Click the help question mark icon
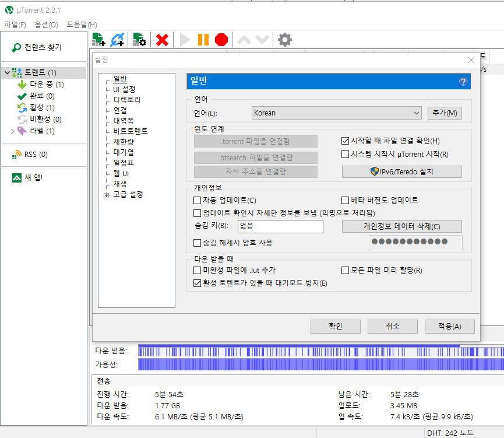Viewport: 504px width, 438px height. click(x=463, y=82)
